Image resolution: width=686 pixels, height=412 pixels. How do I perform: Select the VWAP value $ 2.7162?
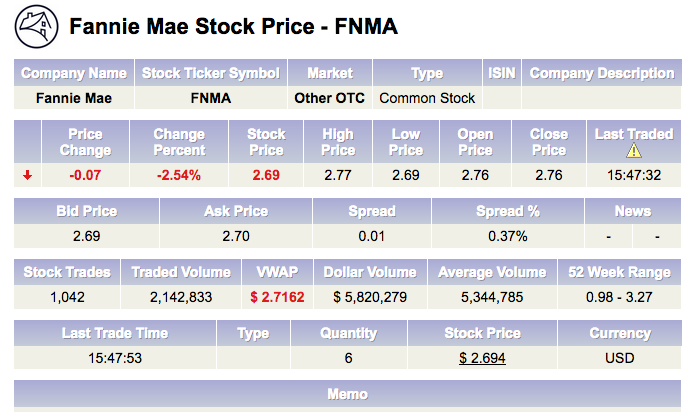tap(278, 297)
